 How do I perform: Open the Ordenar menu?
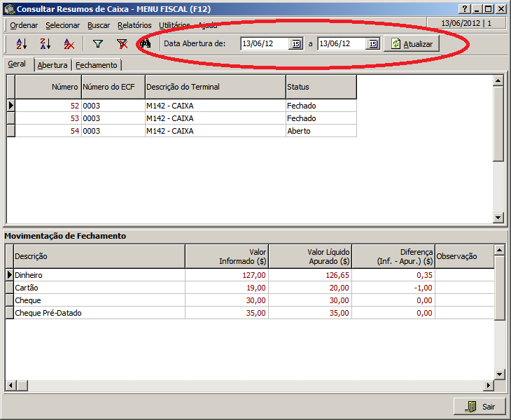point(24,25)
